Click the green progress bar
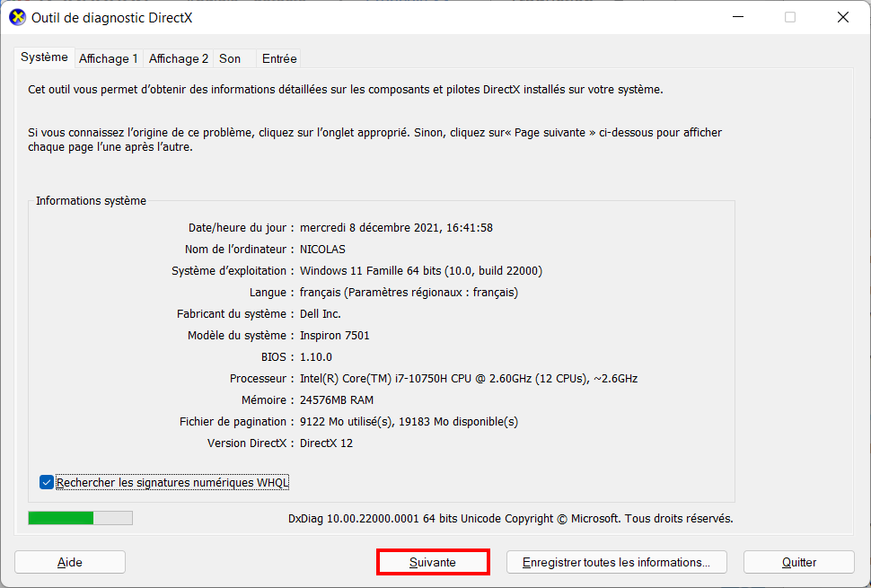871x588 pixels. tap(81, 518)
